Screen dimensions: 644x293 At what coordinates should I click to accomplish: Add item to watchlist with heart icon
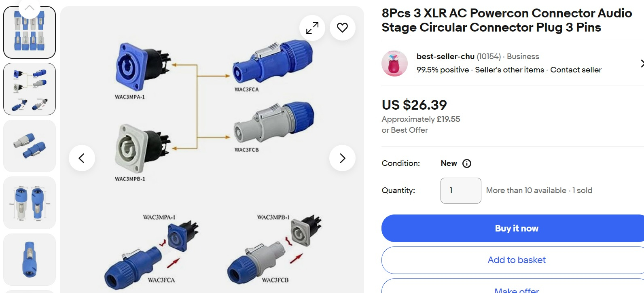(342, 28)
